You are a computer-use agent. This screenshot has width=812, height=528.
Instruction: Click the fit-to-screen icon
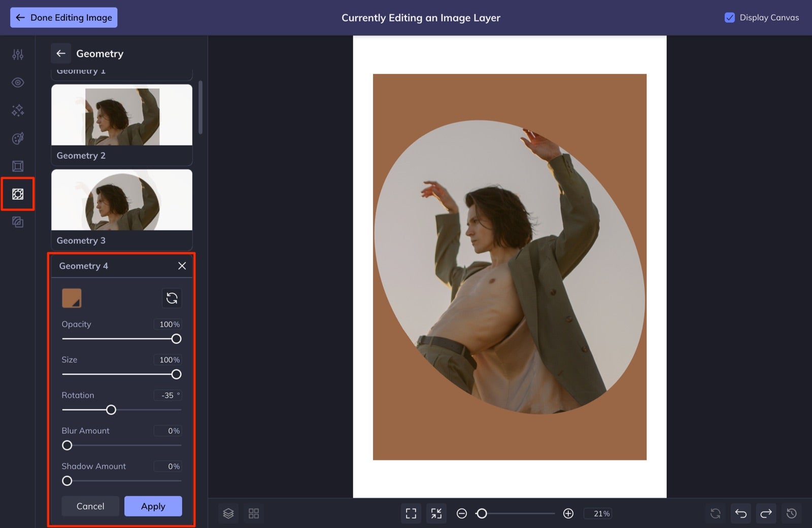pos(411,513)
